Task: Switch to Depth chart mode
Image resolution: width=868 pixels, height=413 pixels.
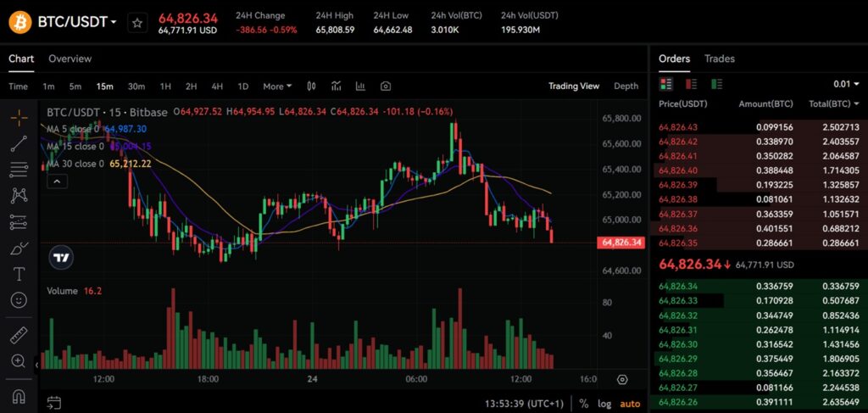Action: pos(626,86)
